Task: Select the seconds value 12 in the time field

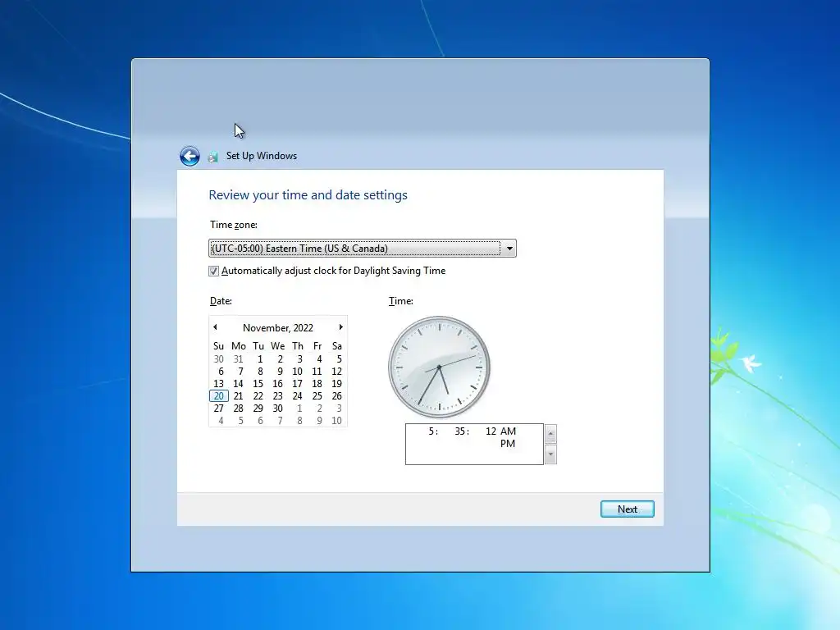Action: [491, 431]
